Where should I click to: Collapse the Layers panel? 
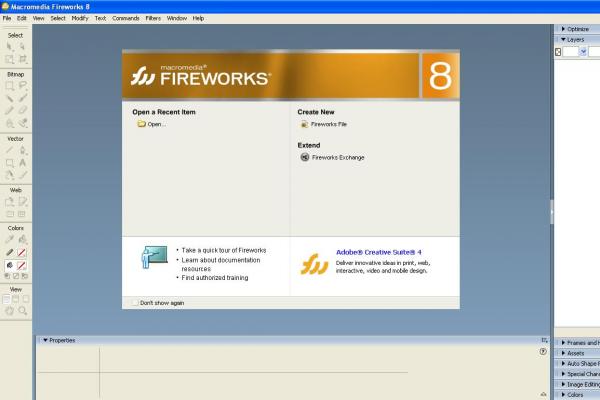tap(564, 39)
